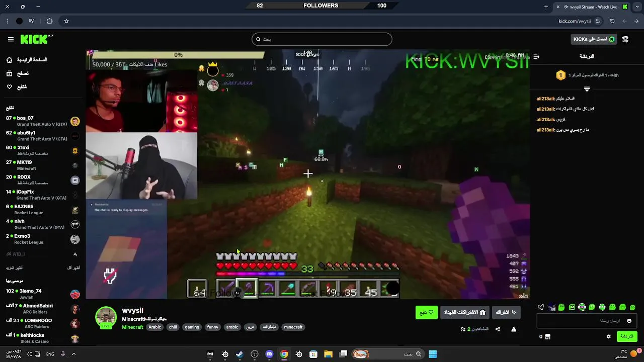
Task: Open the chat settings gear icon
Action: coord(609,336)
